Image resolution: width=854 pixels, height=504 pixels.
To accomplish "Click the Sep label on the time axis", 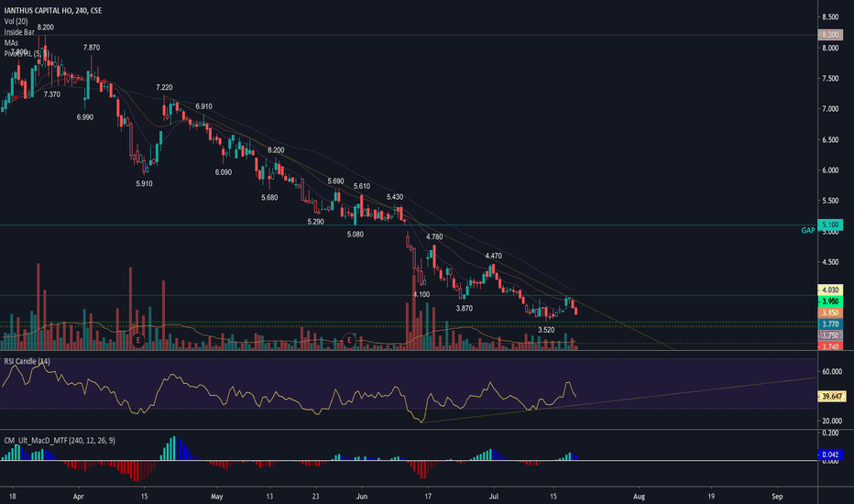I will click(777, 497).
